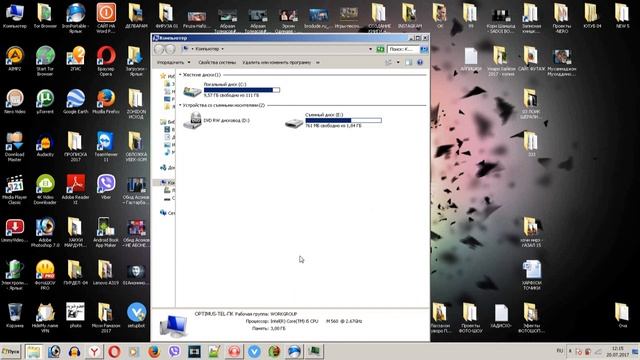Select the Nero Video desktop shortcut

point(14,102)
